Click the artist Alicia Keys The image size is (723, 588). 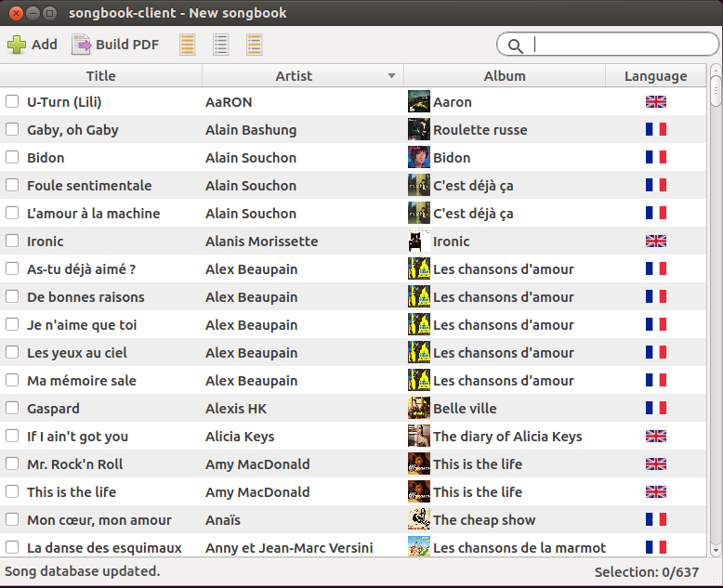(240, 437)
